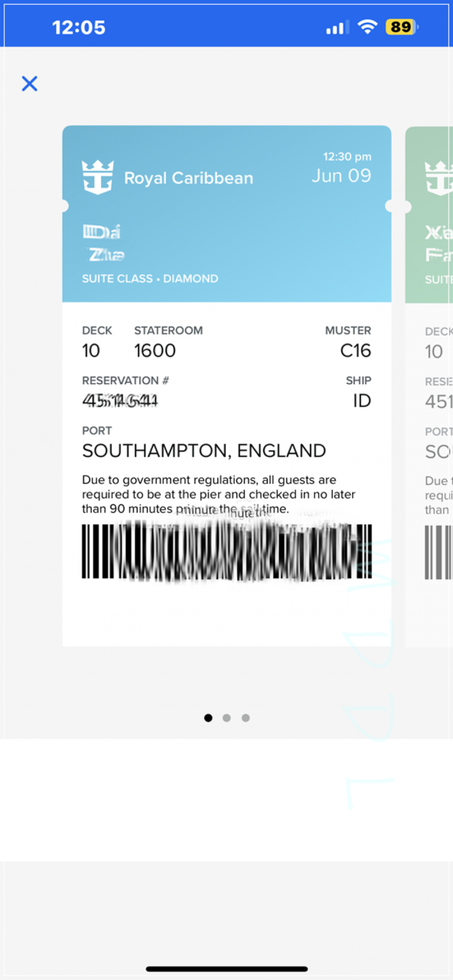Tap the Southampton, England port text
This screenshot has width=453, height=980.
coord(204,451)
